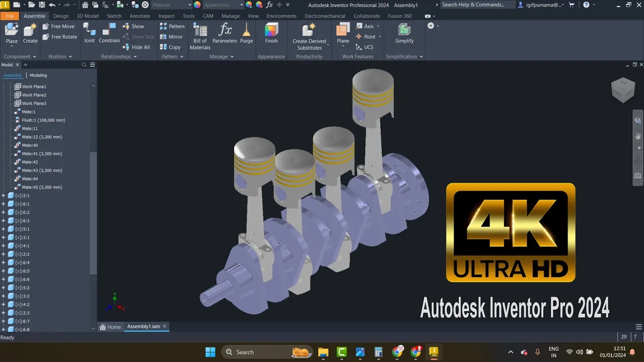Search the Model browser with the magnifier

coord(85,65)
